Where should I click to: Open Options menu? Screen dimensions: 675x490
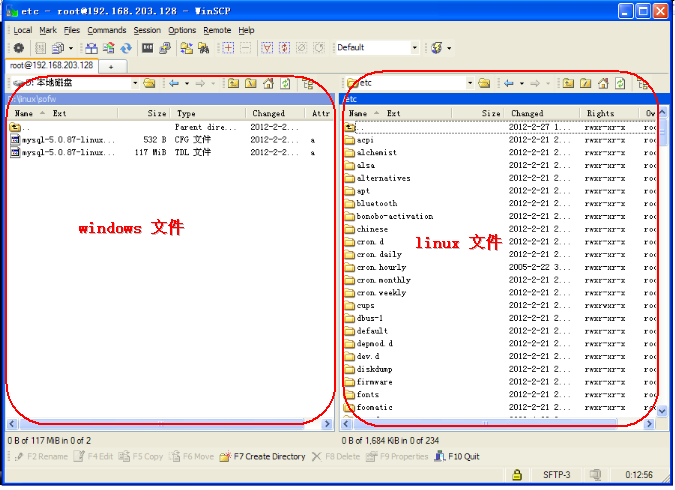coord(182,30)
